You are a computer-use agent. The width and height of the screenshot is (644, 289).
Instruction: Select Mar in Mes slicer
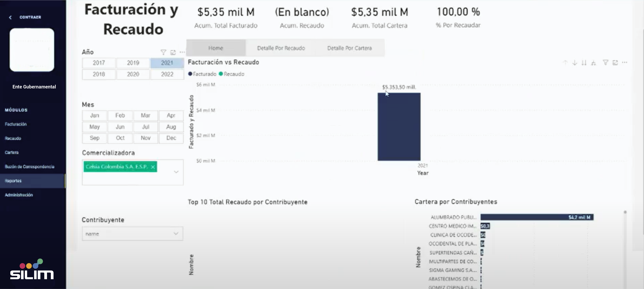pyautogui.click(x=146, y=115)
